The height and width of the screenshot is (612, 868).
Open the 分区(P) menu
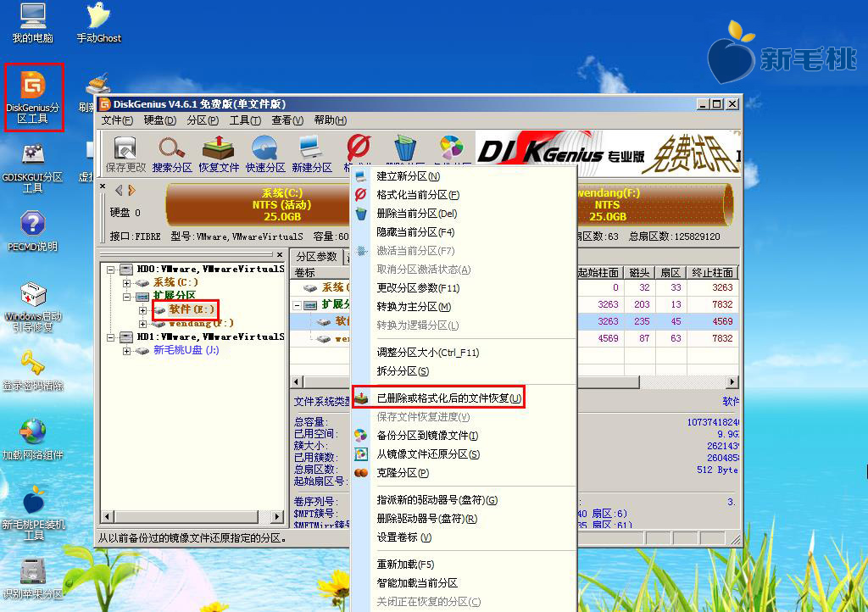pos(203,120)
